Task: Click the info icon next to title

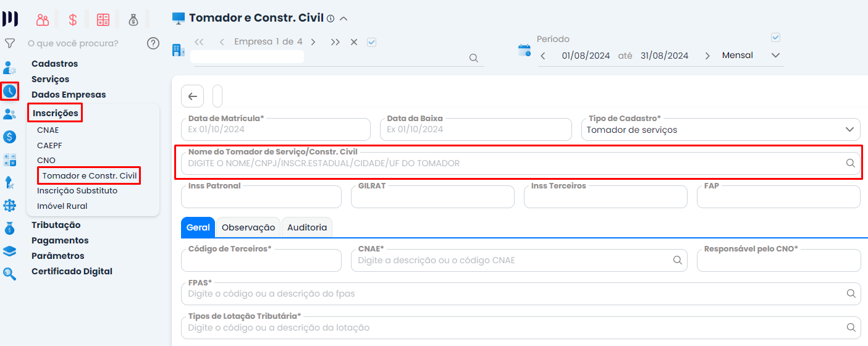Action: 331,19
